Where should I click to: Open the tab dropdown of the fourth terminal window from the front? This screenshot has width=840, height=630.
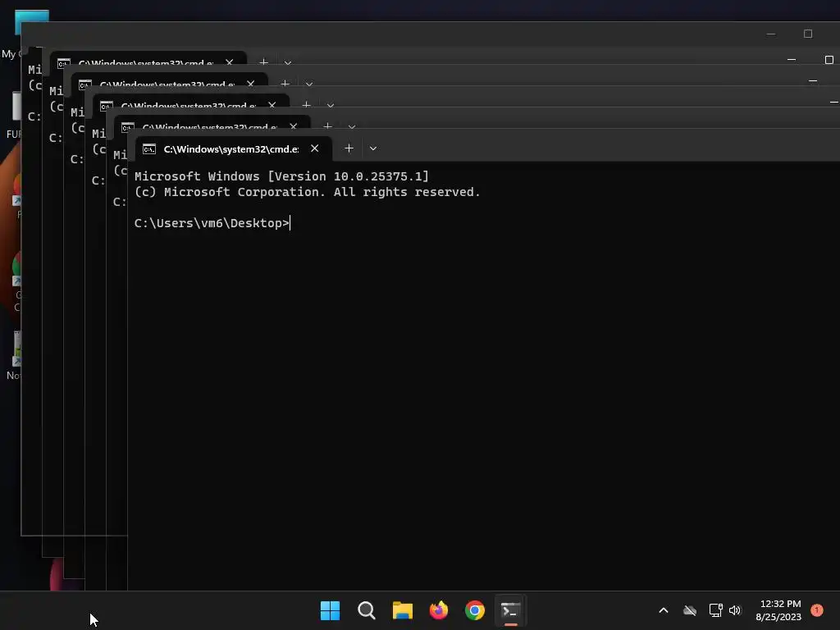point(309,84)
